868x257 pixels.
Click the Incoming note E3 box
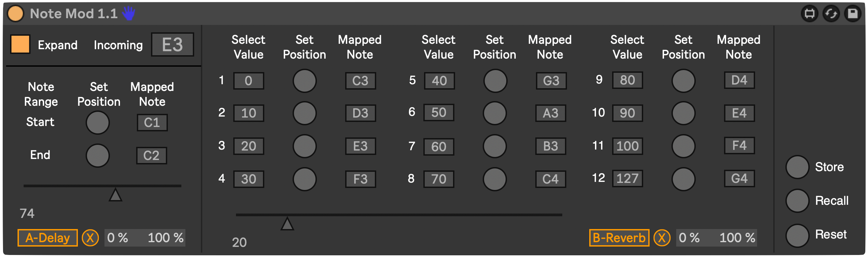click(173, 44)
